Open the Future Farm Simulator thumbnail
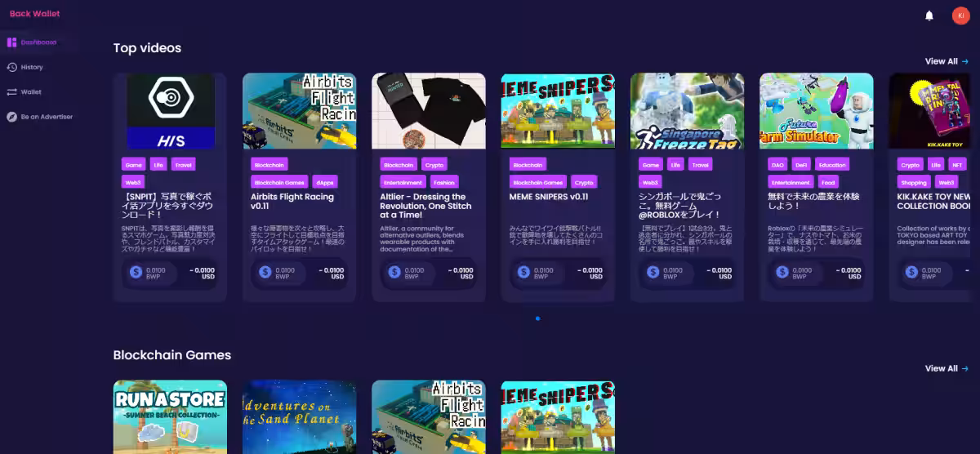980x454 pixels. tap(816, 111)
